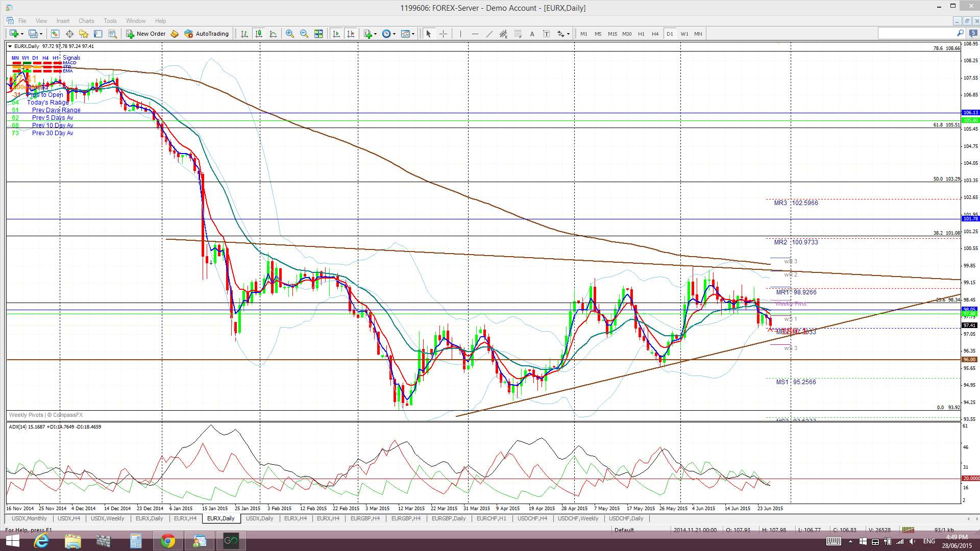This screenshot has width=980, height=551.
Task: Open the Tile Windows grid icon
Action: (318, 34)
